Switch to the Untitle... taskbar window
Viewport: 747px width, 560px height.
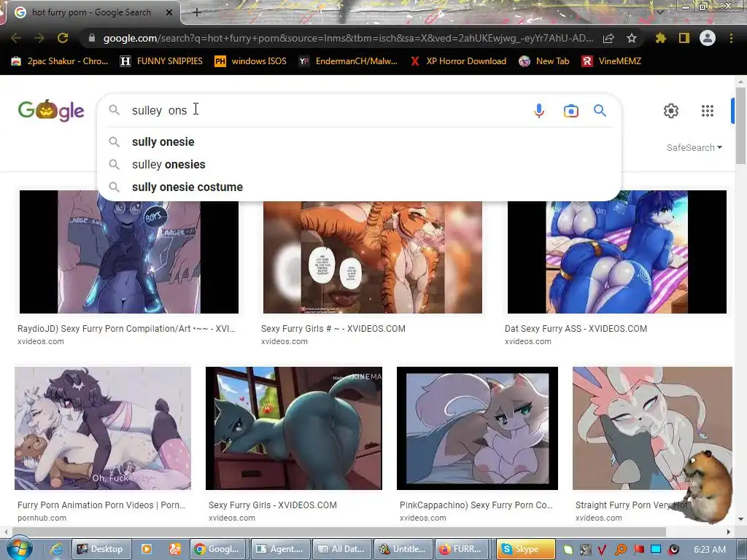click(403, 549)
